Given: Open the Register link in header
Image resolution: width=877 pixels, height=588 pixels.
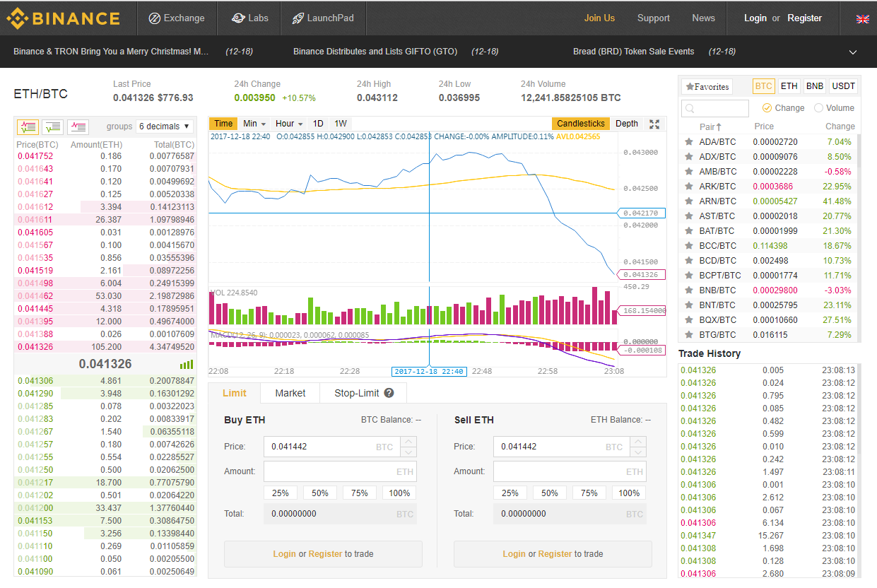Looking at the screenshot, I should click(804, 18).
